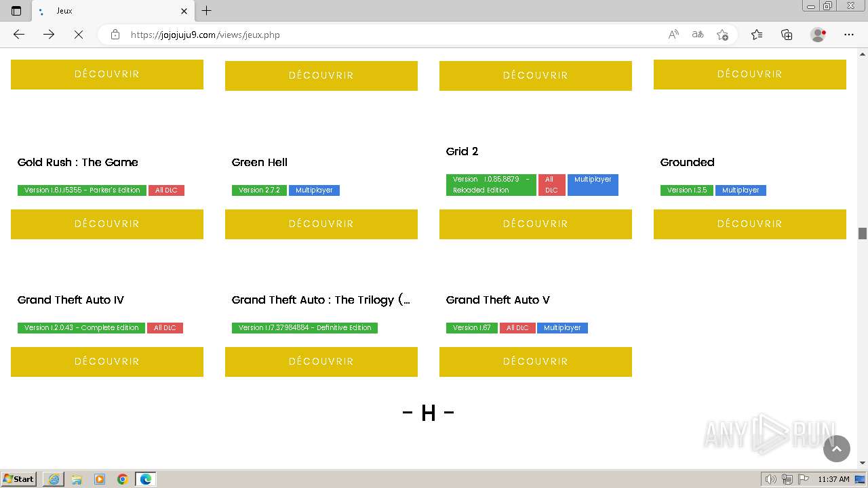Add this page to favorites
This screenshot has width=868, height=488.
(722, 35)
